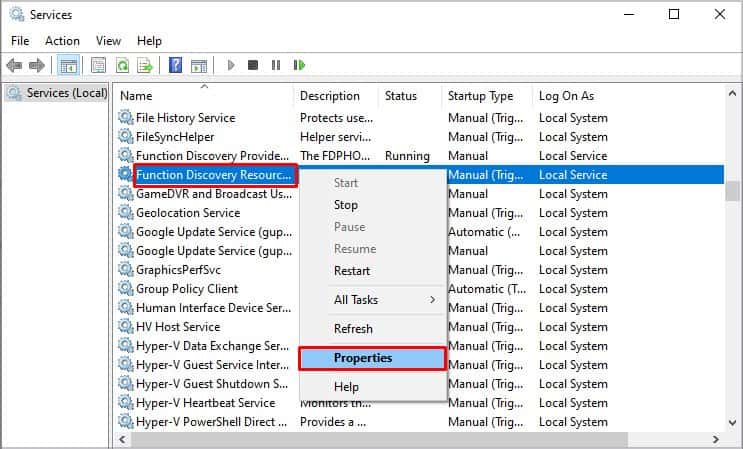The width and height of the screenshot is (743, 449).
Task: Open the Help menu in menu bar
Action: click(x=149, y=41)
